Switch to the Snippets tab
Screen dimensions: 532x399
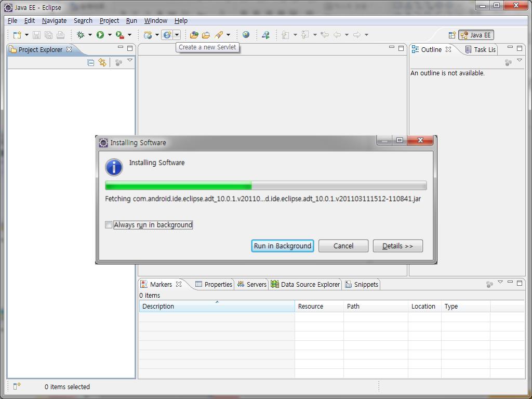pos(362,284)
